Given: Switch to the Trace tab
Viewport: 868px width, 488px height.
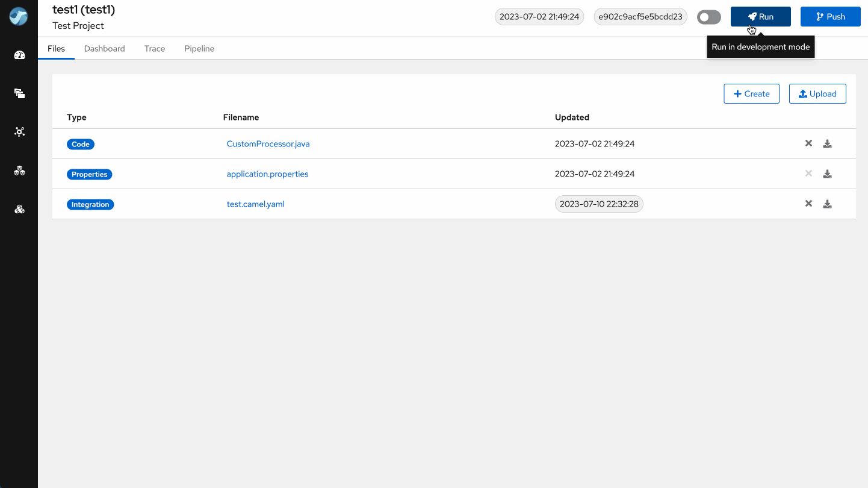Looking at the screenshot, I should (155, 49).
